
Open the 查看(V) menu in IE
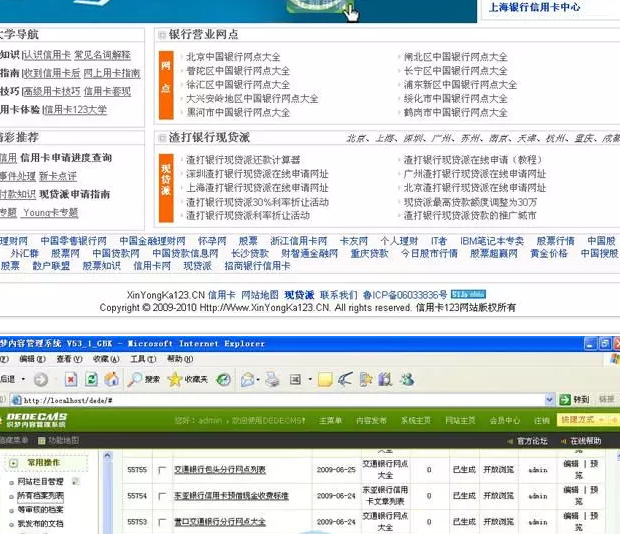(69, 359)
